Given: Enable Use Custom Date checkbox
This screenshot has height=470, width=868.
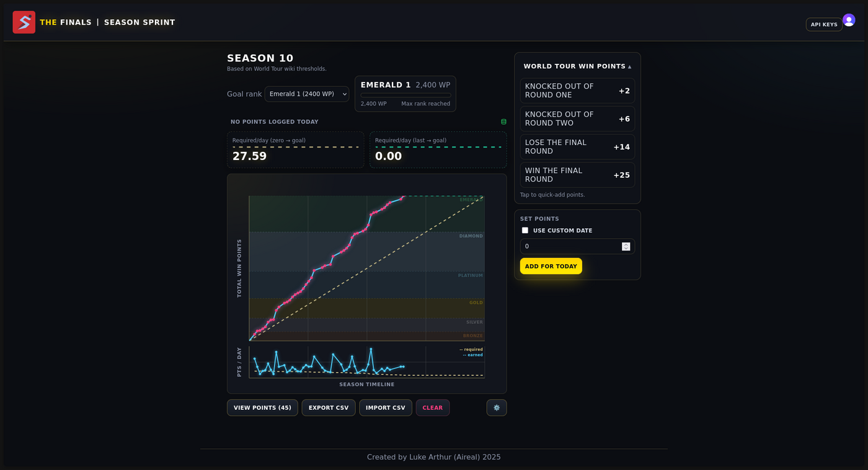Looking at the screenshot, I should [525, 231].
